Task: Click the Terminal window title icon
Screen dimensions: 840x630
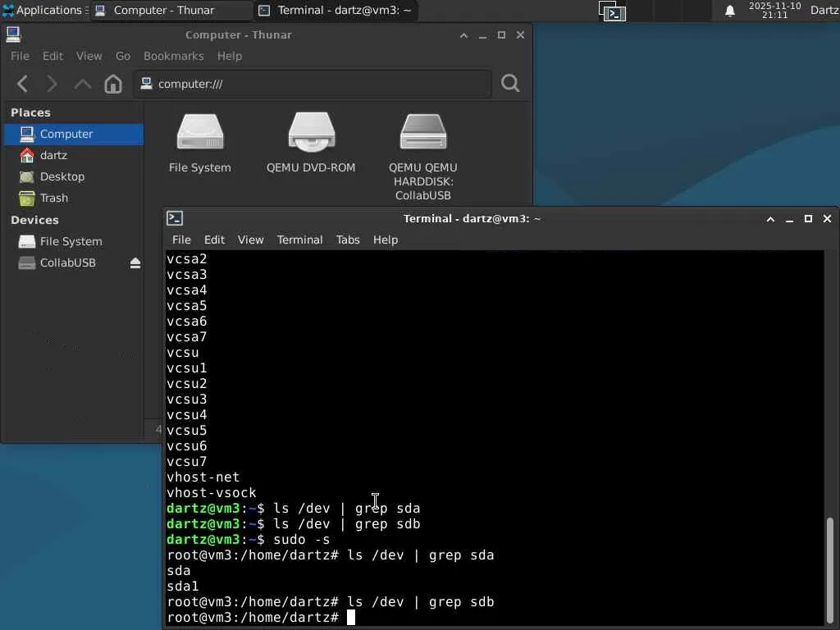Action: click(175, 218)
